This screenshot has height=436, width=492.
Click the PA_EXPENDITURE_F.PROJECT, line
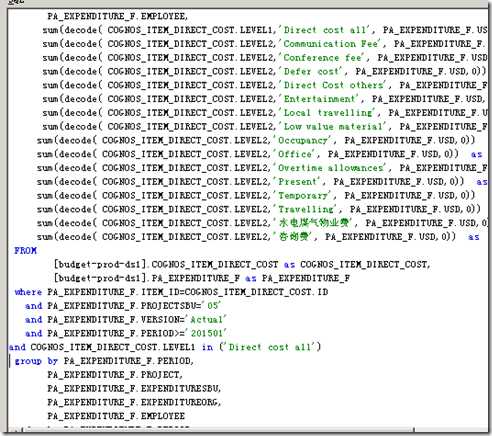tap(115, 375)
